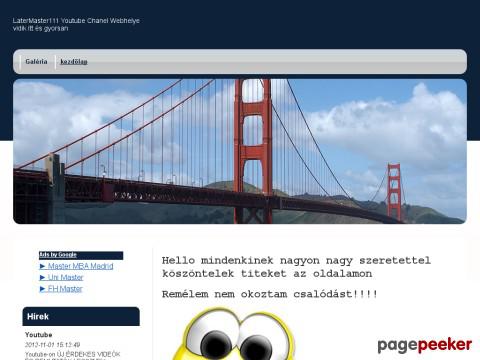Select the Hirek section header

tap(81, 316)
